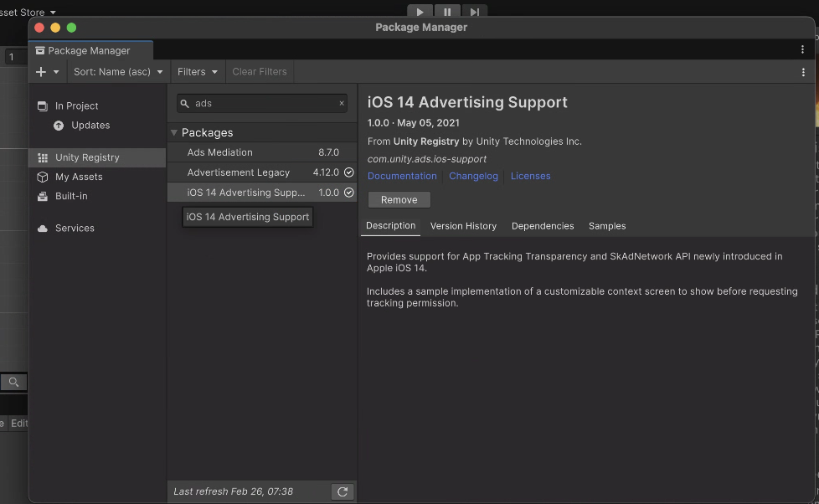819x504 pixels.
Task: Select Unity Registry in sidebar
Action: tap(97, 157)
